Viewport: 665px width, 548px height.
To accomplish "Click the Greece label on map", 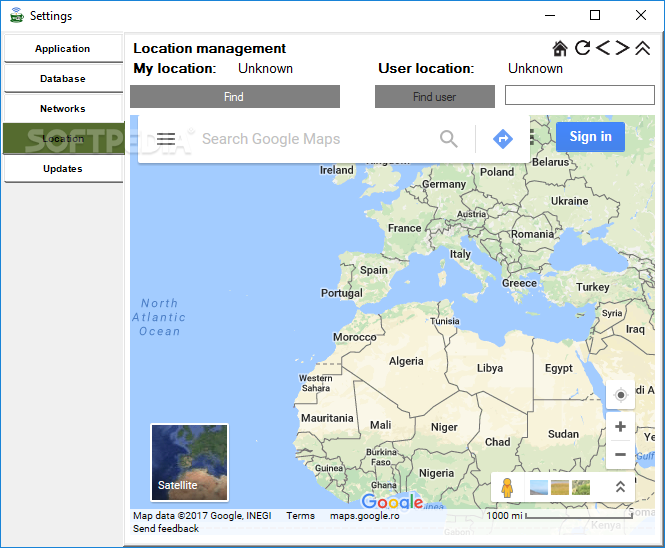I will pyautogui.click(x=520, y=283).
